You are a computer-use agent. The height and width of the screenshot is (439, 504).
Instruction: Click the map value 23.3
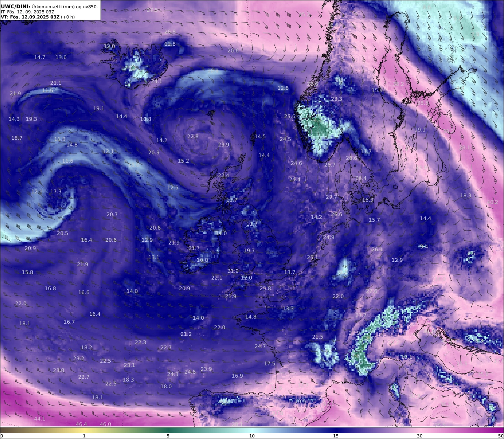point(337,99)
